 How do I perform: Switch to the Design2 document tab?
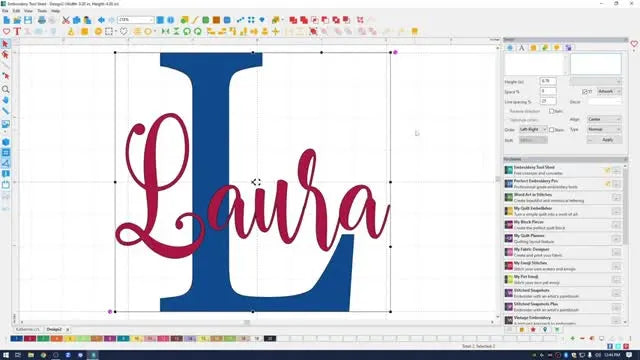54,329
